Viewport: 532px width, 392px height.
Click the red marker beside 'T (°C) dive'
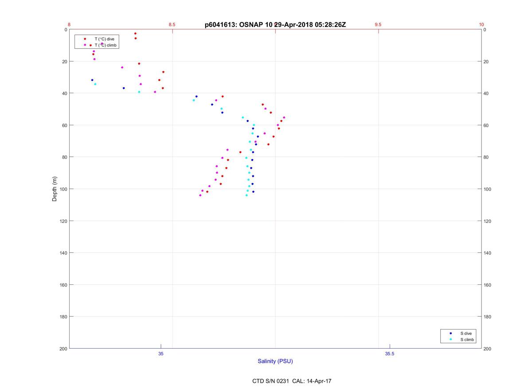pyautogui.click(x=85, y=39)
